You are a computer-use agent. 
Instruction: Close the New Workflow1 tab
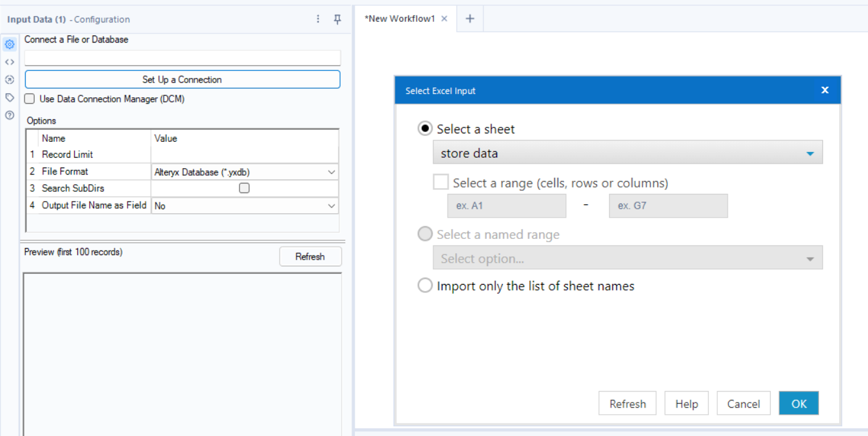tap(444, 19)
